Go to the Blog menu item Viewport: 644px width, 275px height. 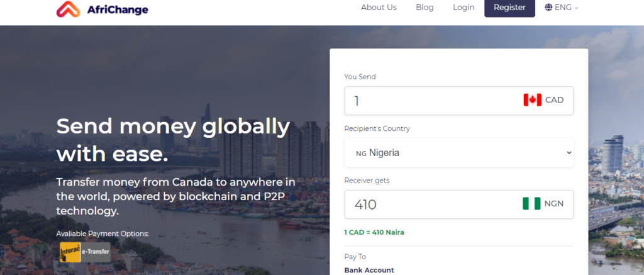click(425, 8)
